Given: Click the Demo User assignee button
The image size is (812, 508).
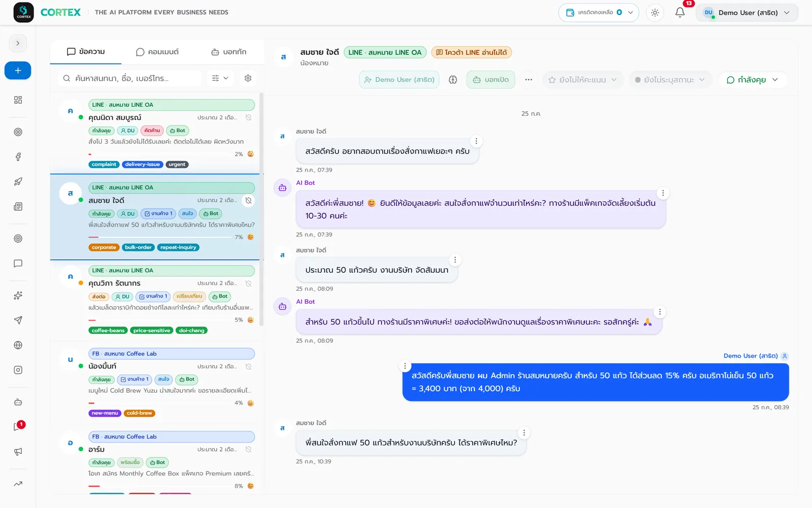Looking at the screenshot, I should tap(399, 80).
